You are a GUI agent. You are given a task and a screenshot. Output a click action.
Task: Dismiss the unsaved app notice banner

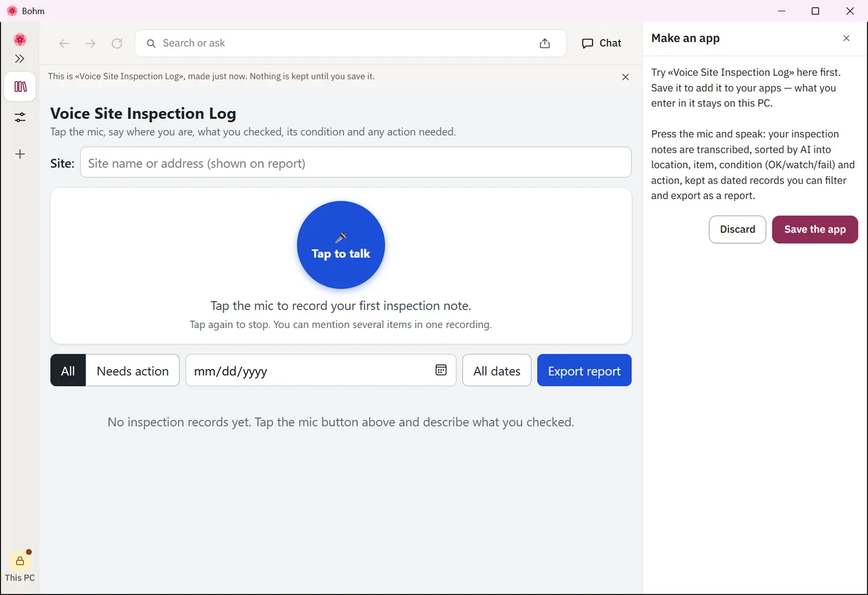(625, 77)
